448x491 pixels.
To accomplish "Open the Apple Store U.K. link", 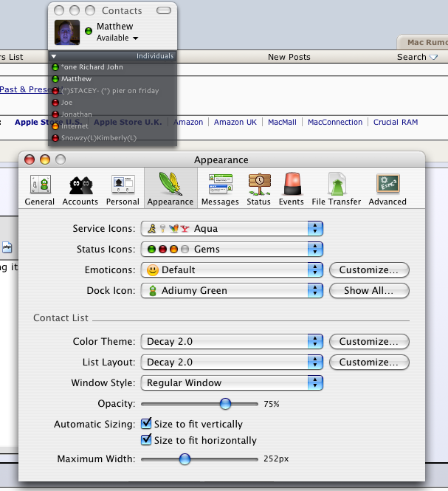I will click(x=128, y=122).
